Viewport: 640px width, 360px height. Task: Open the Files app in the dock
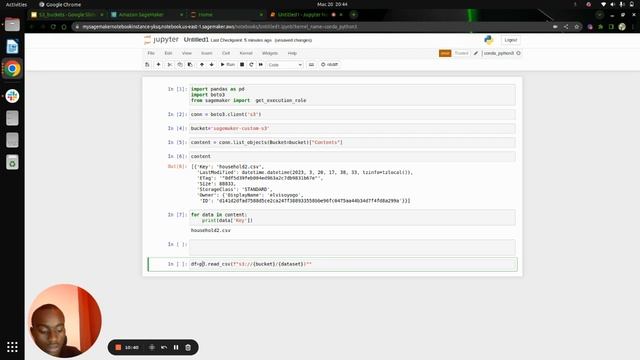click(x=12, y=24)
